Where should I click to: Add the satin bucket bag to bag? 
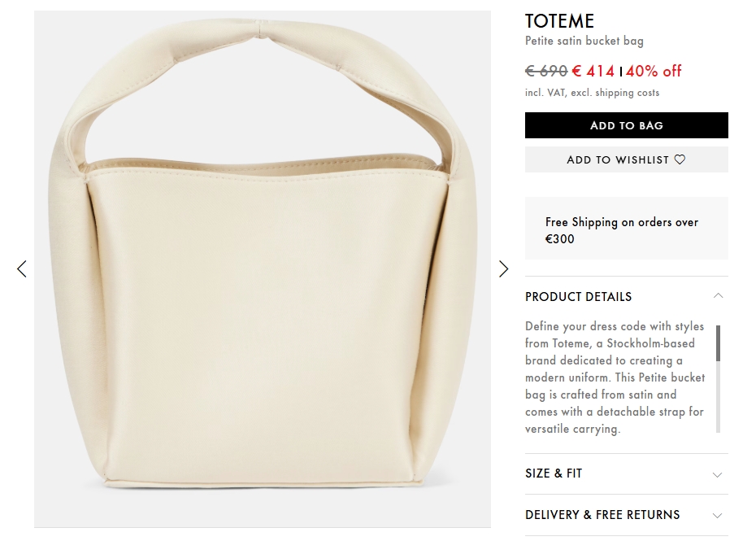pos(626,125)
